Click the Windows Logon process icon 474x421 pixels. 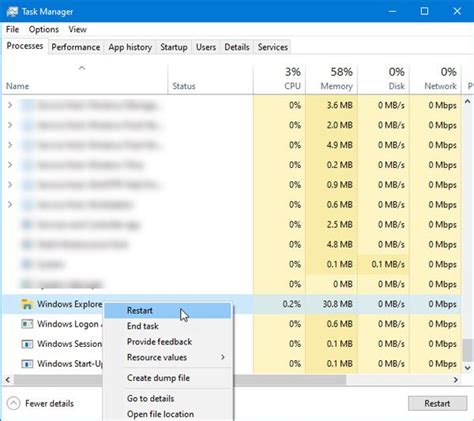pyautogui.click(x=27, y=324)
